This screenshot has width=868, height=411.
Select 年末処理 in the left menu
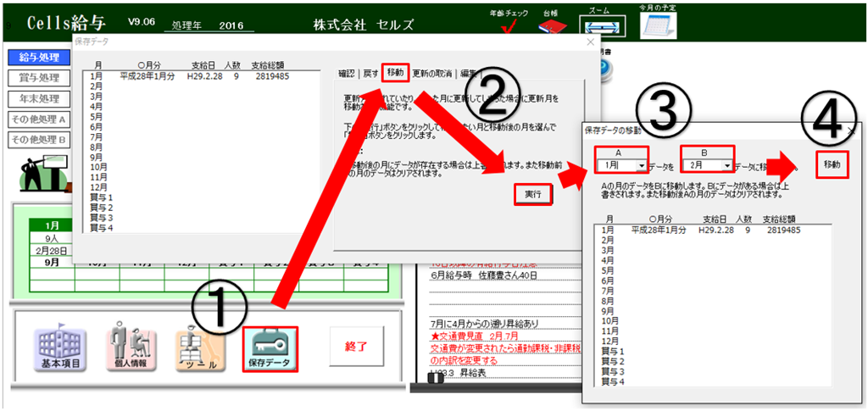pyautogui.click(x=39, y=98)
